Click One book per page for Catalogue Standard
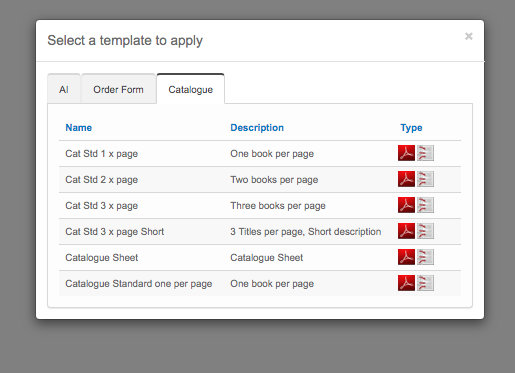515x373 pixels. (272, 284)
